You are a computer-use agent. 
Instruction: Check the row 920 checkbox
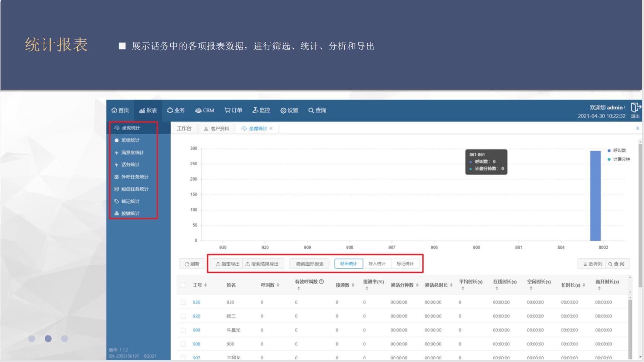pyautogui.click(x=183, y=316)
